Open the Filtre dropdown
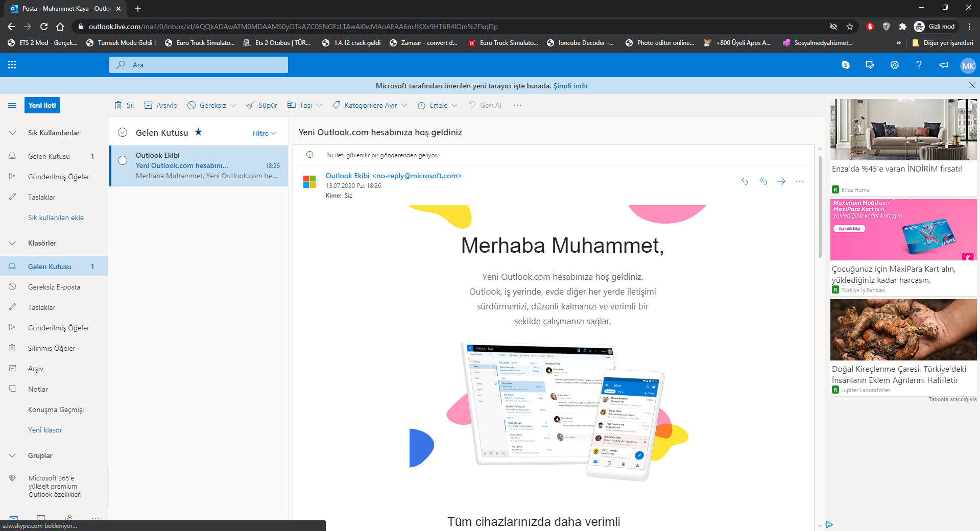 264,133
